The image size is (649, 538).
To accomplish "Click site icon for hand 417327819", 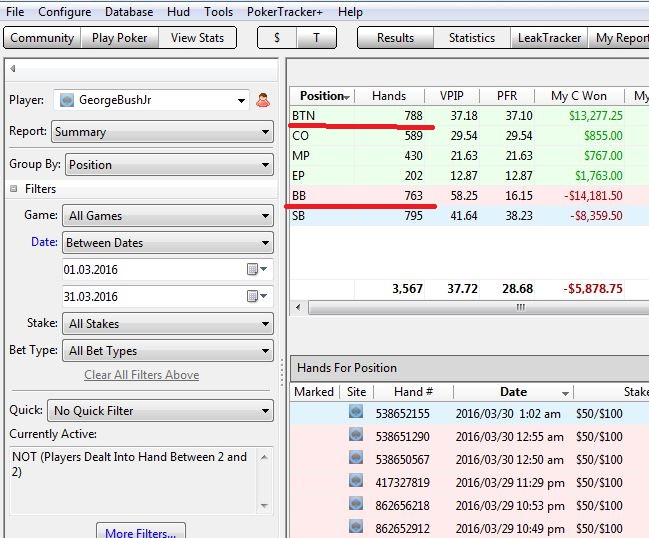I will point(356,482).
